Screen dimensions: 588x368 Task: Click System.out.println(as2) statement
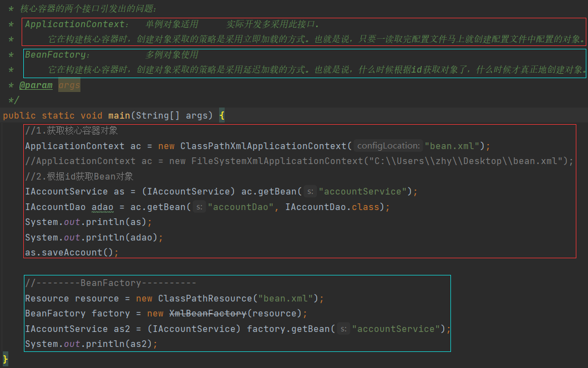click(91, 344)
